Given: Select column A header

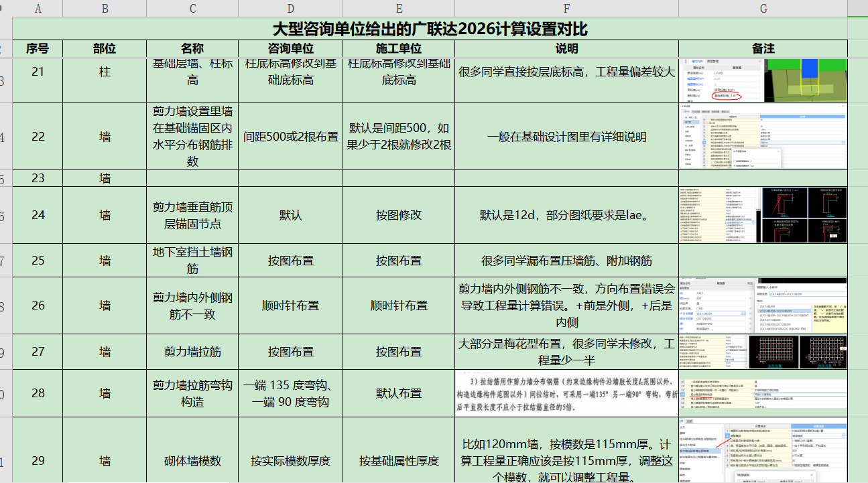Looking at the screenshot, I should [x=38, y=9].
